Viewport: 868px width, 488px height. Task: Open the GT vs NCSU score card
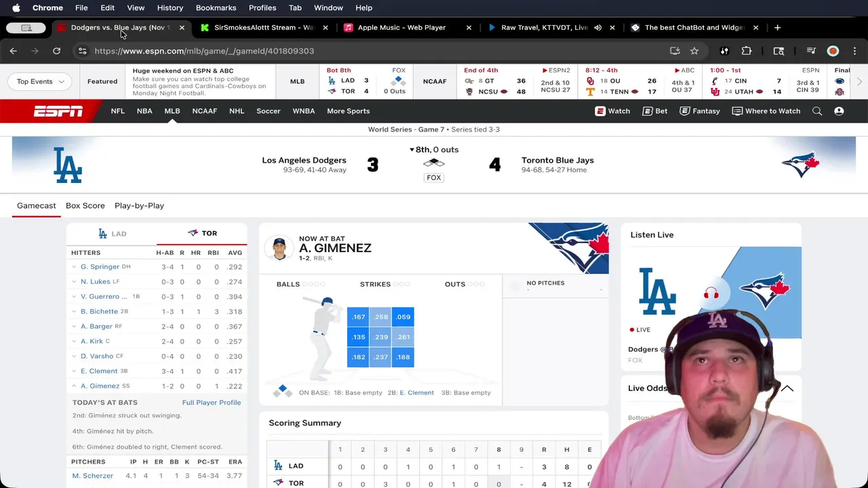(x=517, y=81)
